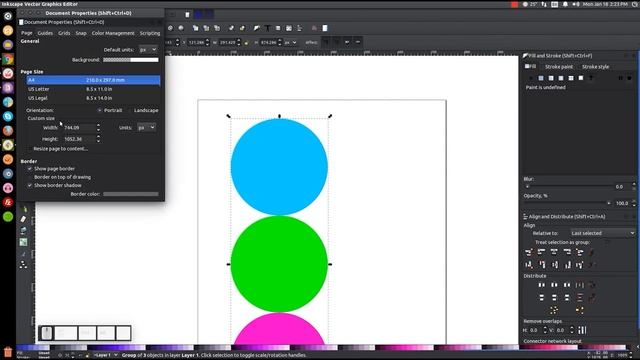Image resolution: width=640 pixels, height=360 pixels.
Task: Click the Background color swatch
Action: (131, 60)
